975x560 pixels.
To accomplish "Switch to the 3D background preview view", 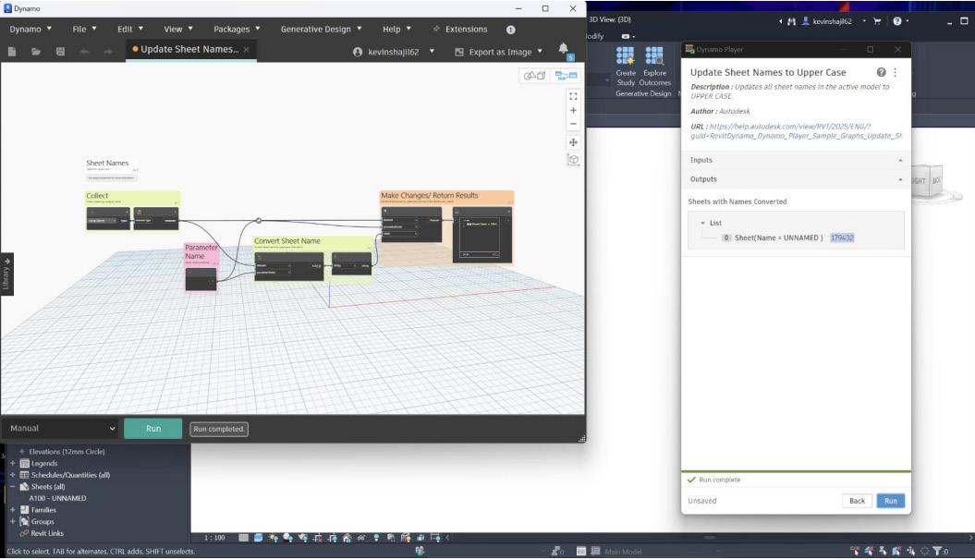I will coord(534,76).
